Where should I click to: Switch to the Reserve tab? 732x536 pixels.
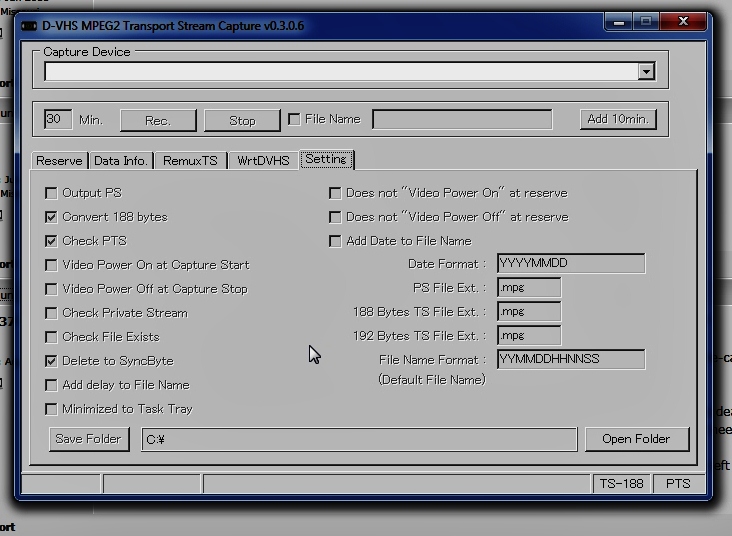tap(59, 161)
